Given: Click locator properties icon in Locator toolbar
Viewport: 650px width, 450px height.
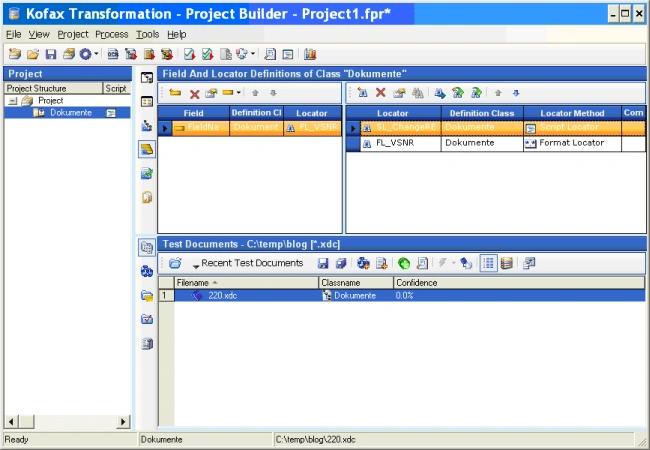Looking at the screenshot, I should (x=399, y=93).
